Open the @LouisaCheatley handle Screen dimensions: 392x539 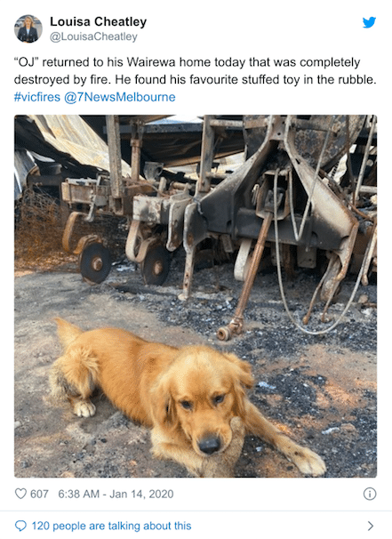tap(93, 36)
